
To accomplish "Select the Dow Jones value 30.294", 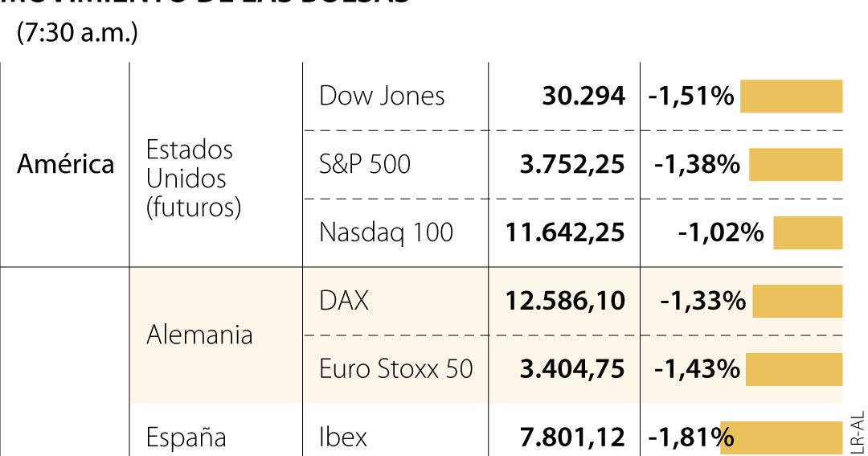I will click(583, 96).
